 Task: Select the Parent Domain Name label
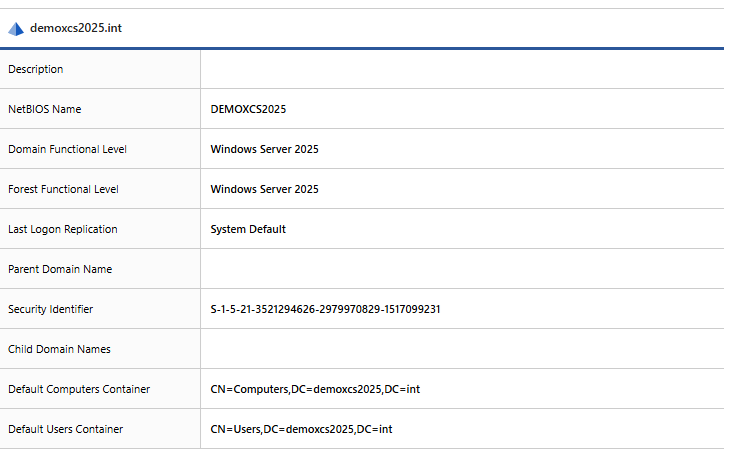pyautogui.click(x=60, y=269)
